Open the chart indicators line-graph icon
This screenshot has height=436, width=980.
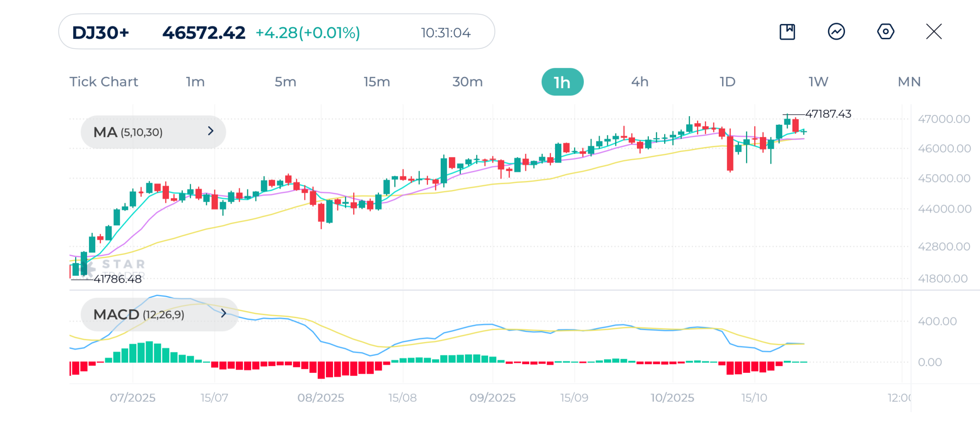(836, 32)
